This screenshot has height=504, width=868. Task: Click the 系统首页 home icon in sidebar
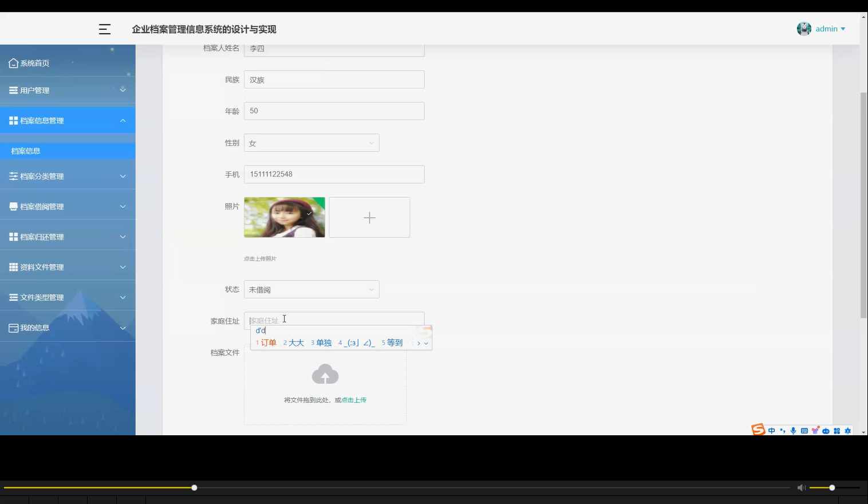(13, 62)
